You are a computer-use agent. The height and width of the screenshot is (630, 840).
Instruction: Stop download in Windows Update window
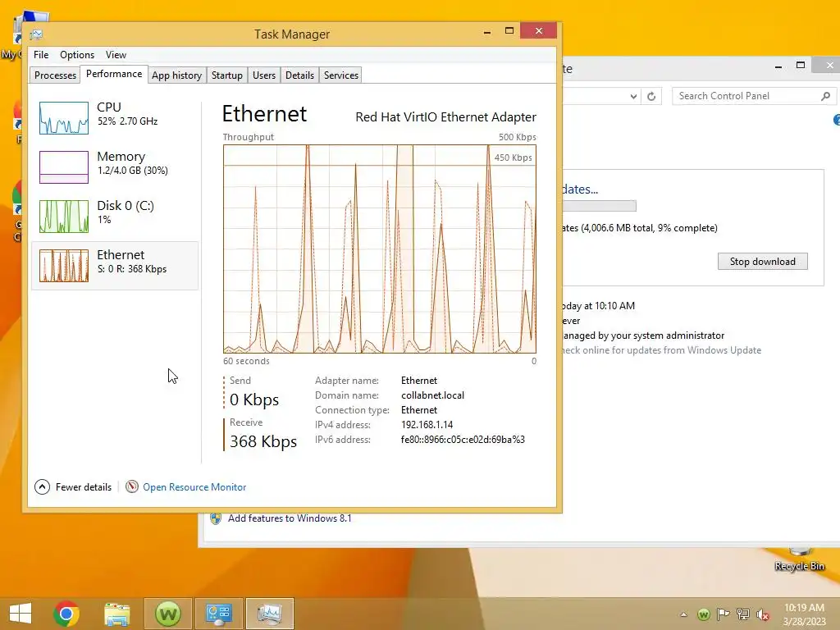point(762,262)
